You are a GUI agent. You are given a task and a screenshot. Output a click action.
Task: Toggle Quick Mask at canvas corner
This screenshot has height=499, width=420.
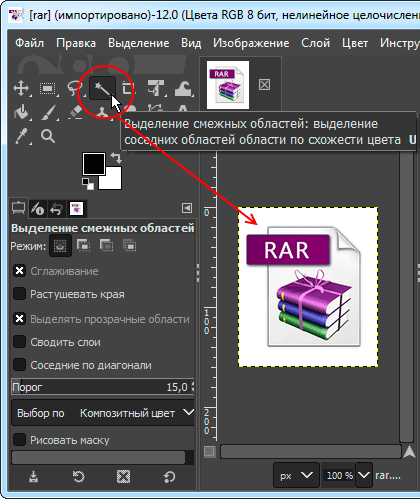210,452
